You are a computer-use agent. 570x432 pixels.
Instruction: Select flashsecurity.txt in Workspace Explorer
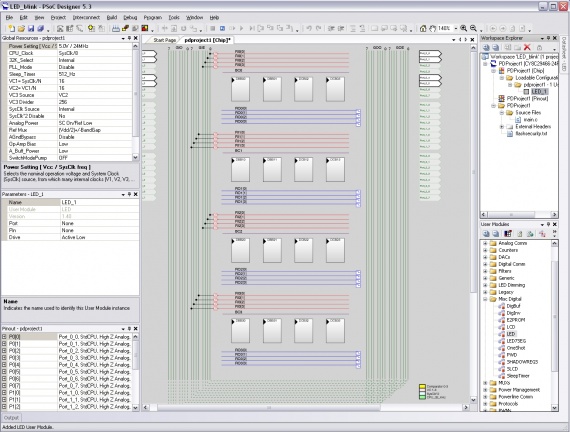(531, 133)
